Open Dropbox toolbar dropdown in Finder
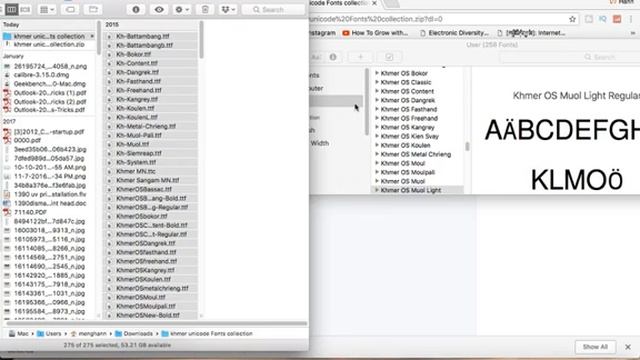Image resolution: width=640 pixels, height=360 pixels. 228,9
